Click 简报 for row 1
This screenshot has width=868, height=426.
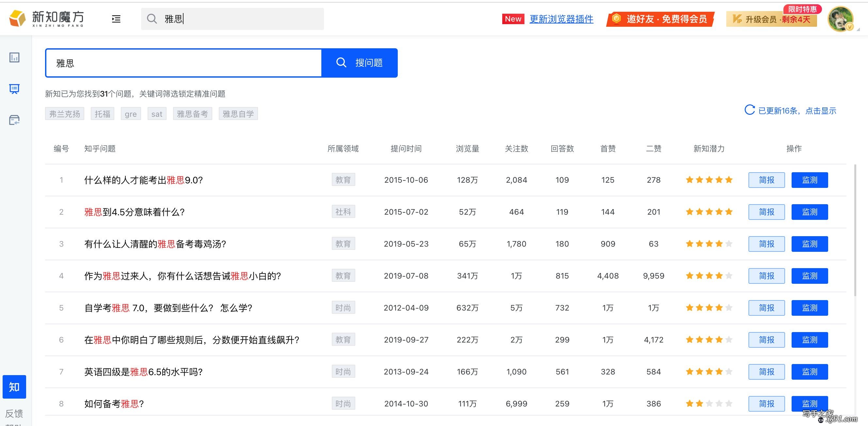click(x=766, y=180)
